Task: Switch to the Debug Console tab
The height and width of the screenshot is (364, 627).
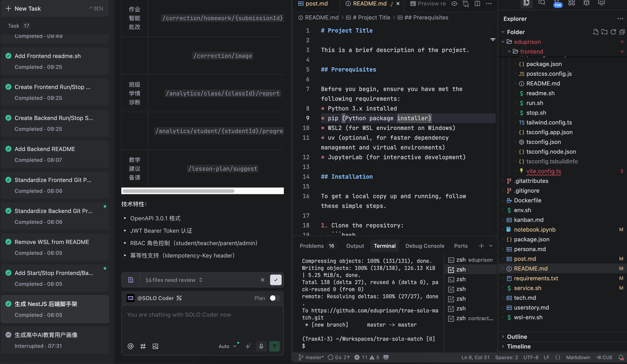Action: 424,246
